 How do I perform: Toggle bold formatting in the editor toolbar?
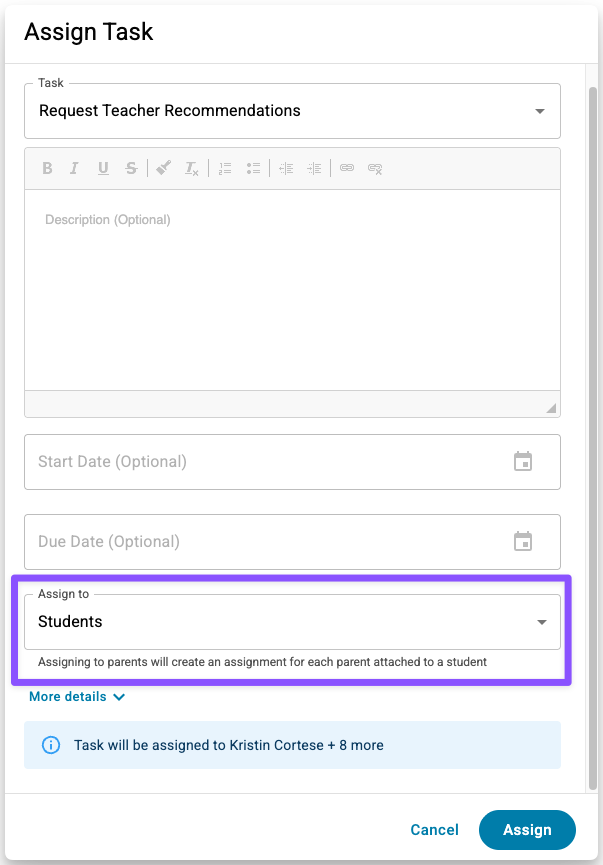tap(47, 169)
